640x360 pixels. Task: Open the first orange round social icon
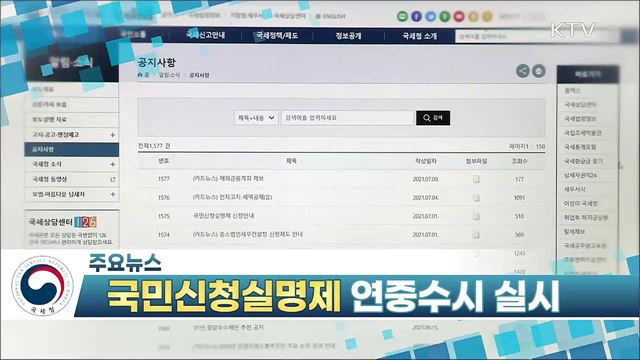(x=473, y=16)
